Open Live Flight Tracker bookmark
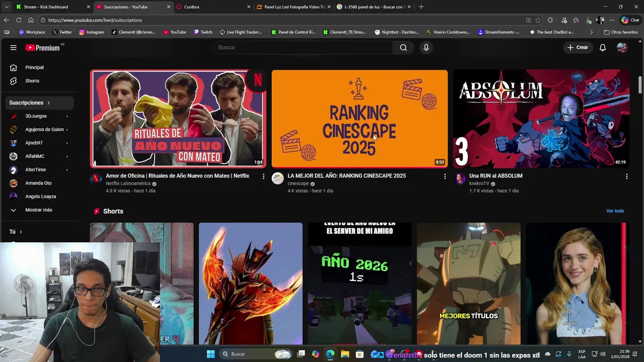Screen dimensions: 644x362 (240, 32)
